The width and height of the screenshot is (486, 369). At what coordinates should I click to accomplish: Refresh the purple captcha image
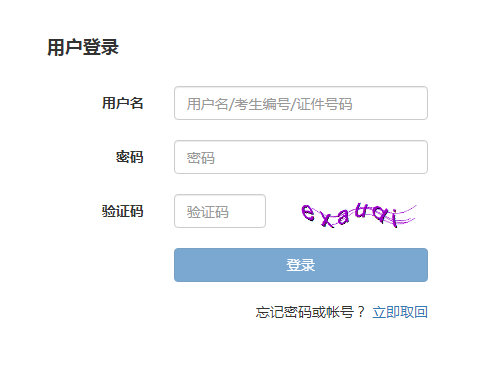358,215
